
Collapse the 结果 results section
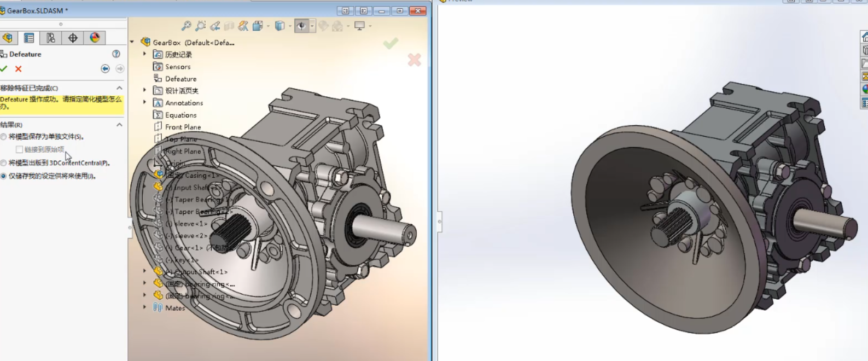click(x=119, y=125)
